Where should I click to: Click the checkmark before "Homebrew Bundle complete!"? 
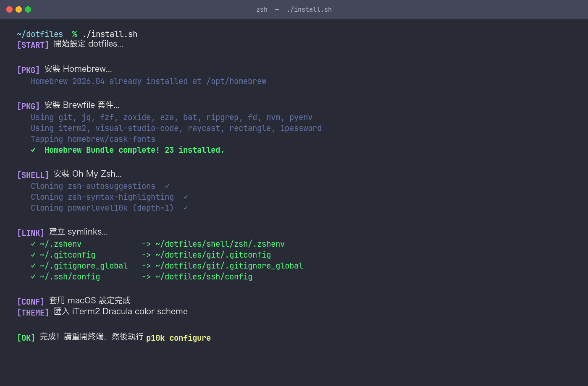(x=33, y=150)
